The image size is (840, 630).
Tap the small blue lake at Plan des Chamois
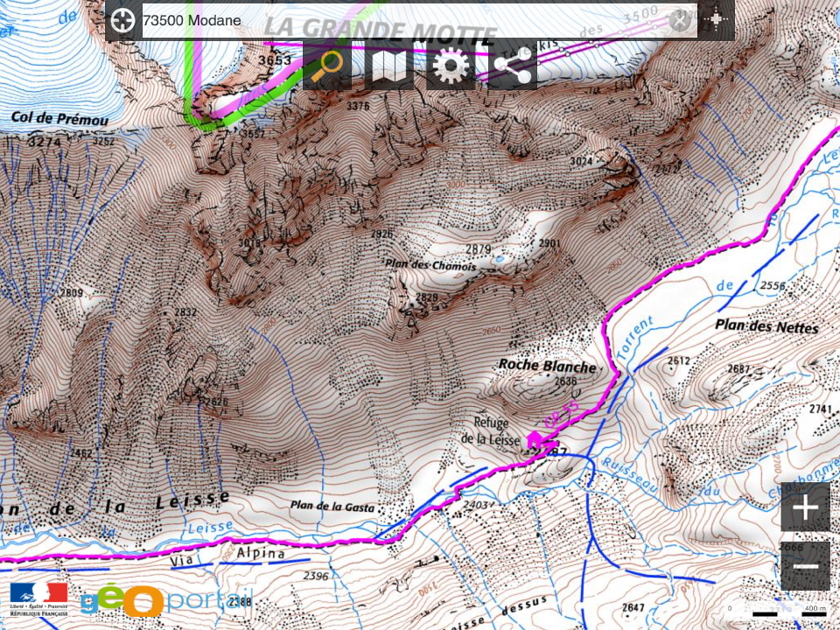click(x=500, y=259)
